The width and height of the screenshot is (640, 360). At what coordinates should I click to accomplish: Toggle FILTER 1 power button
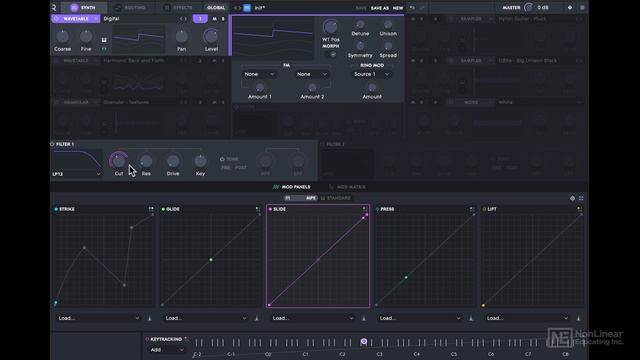52,144
